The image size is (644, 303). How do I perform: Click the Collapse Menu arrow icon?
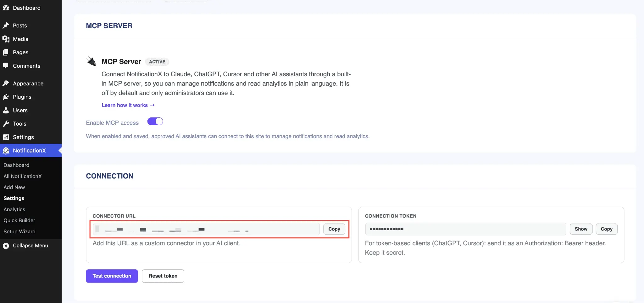click(x=6, y=246)
